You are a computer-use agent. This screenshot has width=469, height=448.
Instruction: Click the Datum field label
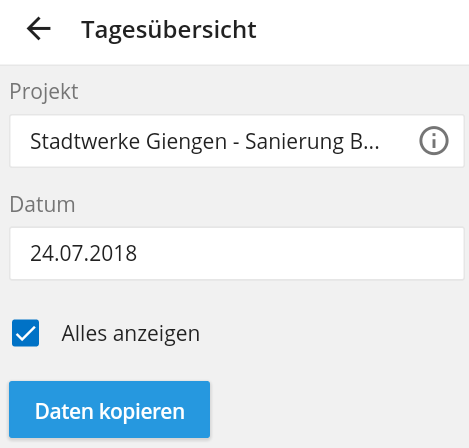(42, 204)
